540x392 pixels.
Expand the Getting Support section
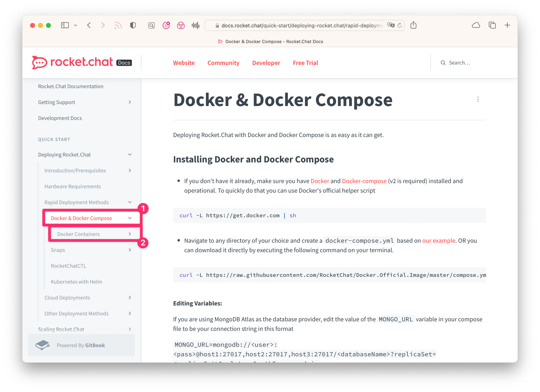click(x=130, y=102)
